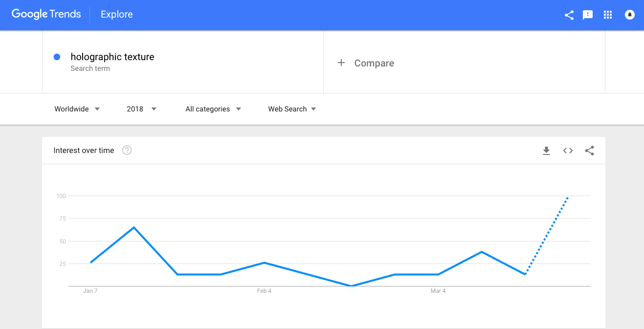This screenshot has height=329, width=644.
Task: Open the Web Search type dropdown
Action: [292, 109]
